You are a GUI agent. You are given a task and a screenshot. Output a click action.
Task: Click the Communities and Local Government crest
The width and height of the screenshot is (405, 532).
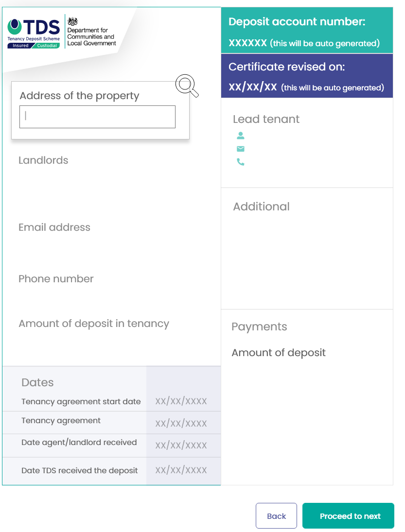[x=73, y=21]
